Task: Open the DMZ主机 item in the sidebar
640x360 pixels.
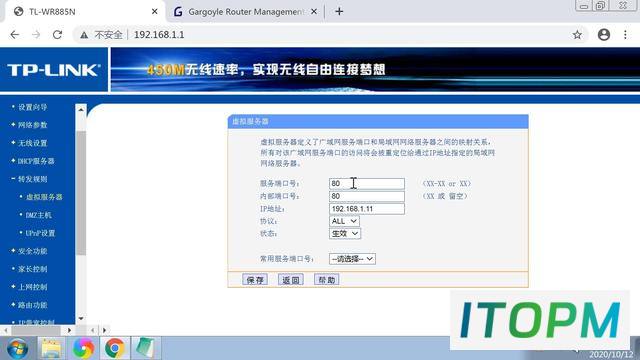Action: (x=38, y=215)
